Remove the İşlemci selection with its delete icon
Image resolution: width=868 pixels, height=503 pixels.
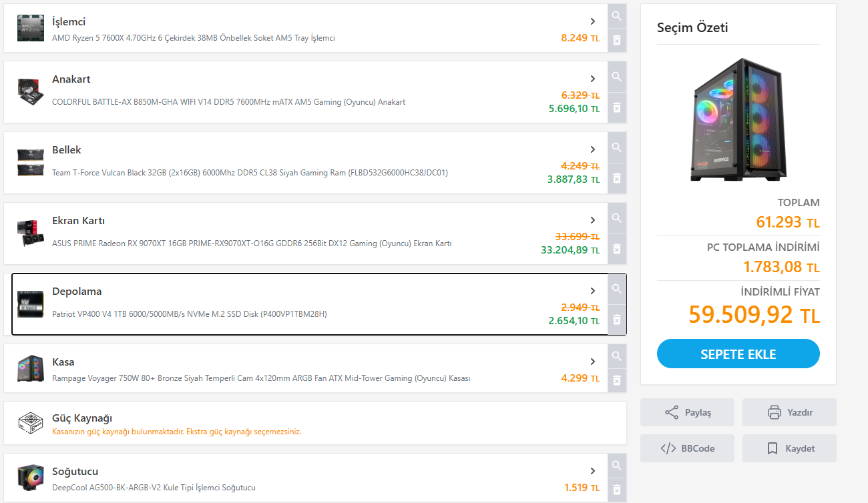(x=617, y=40)
